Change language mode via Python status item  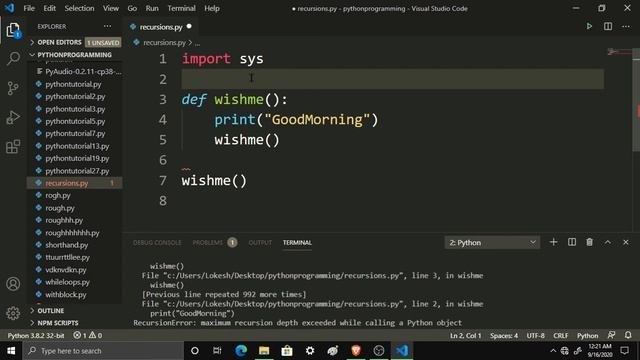click(587, 336)
